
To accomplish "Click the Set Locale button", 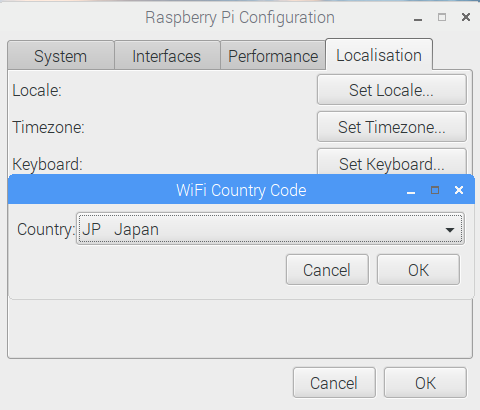I will 392,90.
